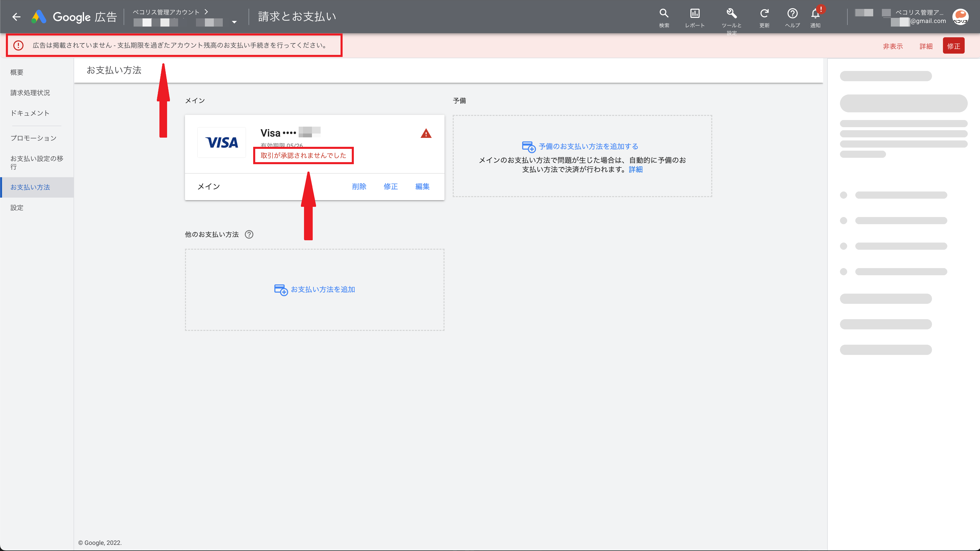
Task: Click 編集 link on Visa card
Action: (x=422, y=186)
